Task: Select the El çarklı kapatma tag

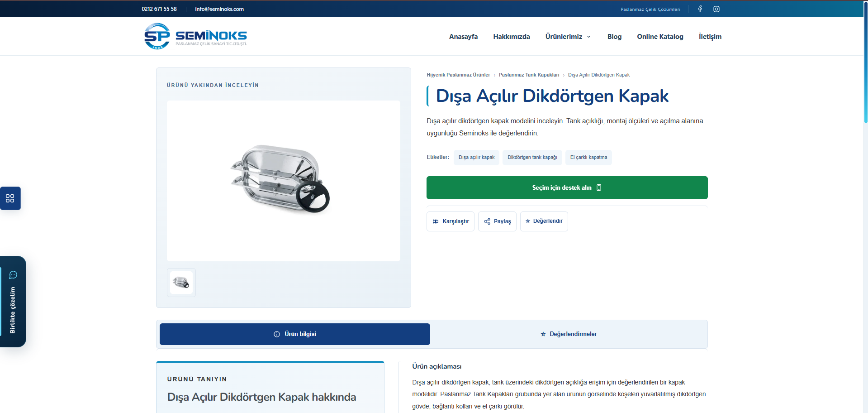Action: coord(588,158)
